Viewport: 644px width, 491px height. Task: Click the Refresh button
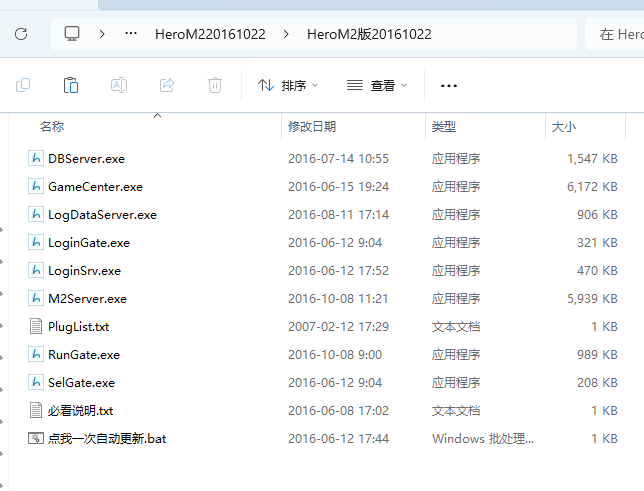(21, 34)
